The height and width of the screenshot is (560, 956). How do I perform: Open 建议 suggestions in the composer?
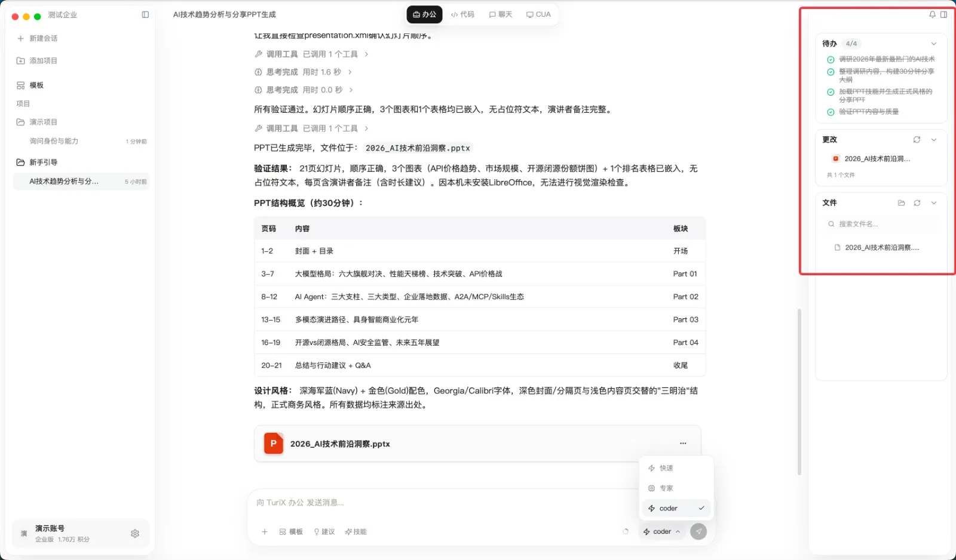(324, 532)
